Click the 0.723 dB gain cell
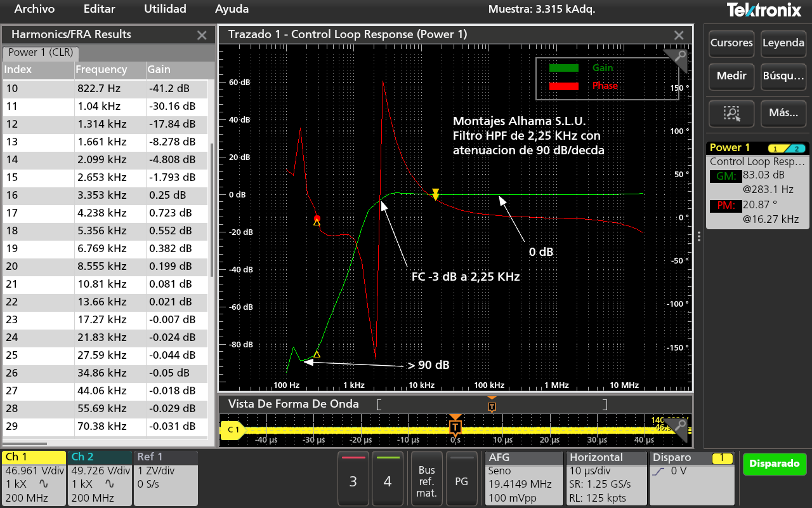The width and height of the screenshot is (812, 508). [x=176, y=213]
